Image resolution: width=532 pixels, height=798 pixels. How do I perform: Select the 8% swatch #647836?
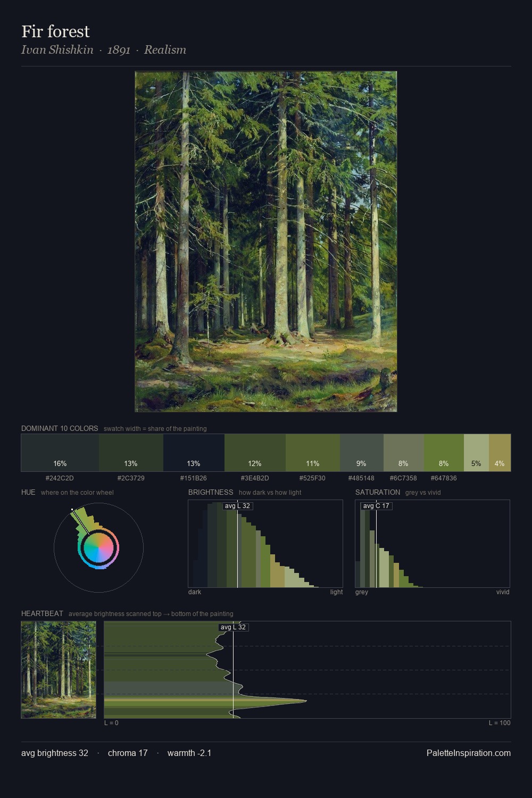tap(444, 453)
